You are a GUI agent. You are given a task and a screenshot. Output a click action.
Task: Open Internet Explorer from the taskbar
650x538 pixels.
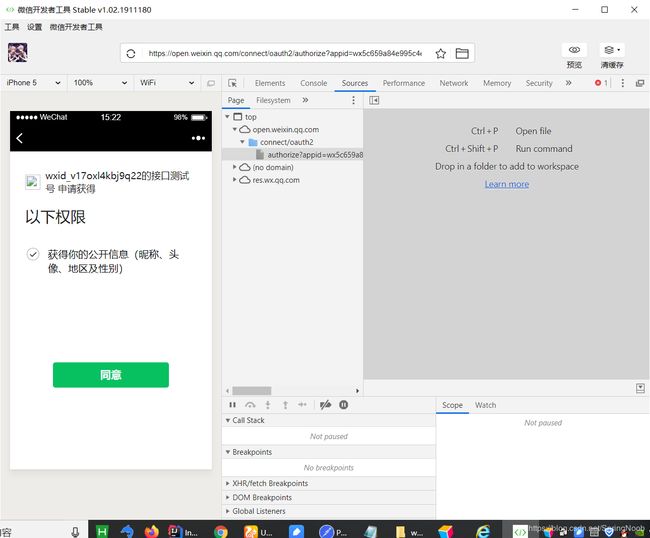click(x=483, y=531)
